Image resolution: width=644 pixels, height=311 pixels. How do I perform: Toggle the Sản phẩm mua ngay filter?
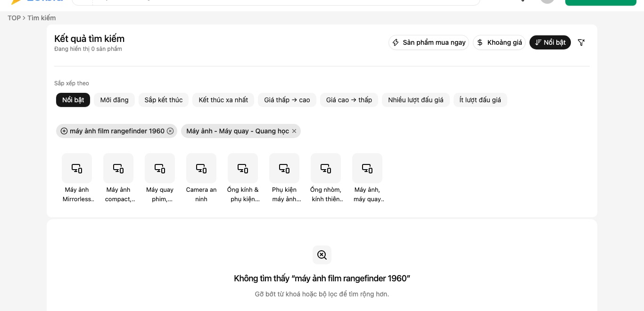429,42
